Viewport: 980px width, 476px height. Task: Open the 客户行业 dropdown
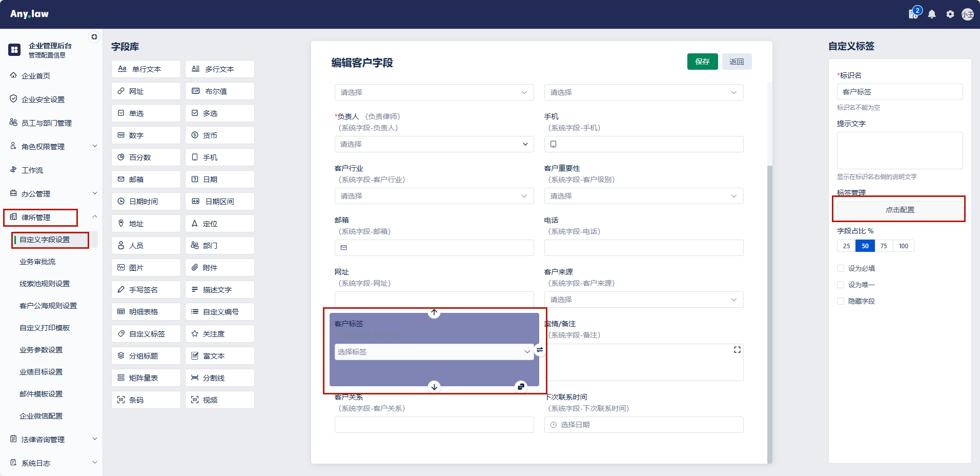434,196
